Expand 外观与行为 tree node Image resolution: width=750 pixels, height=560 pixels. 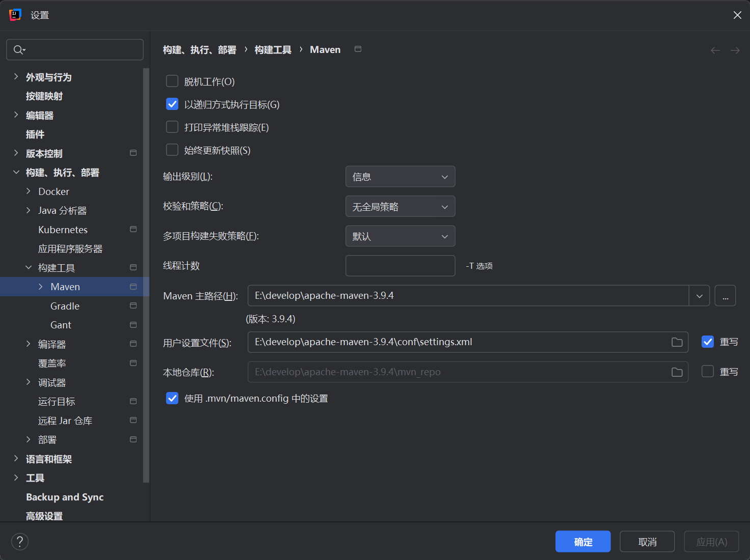tap(16, 77)
